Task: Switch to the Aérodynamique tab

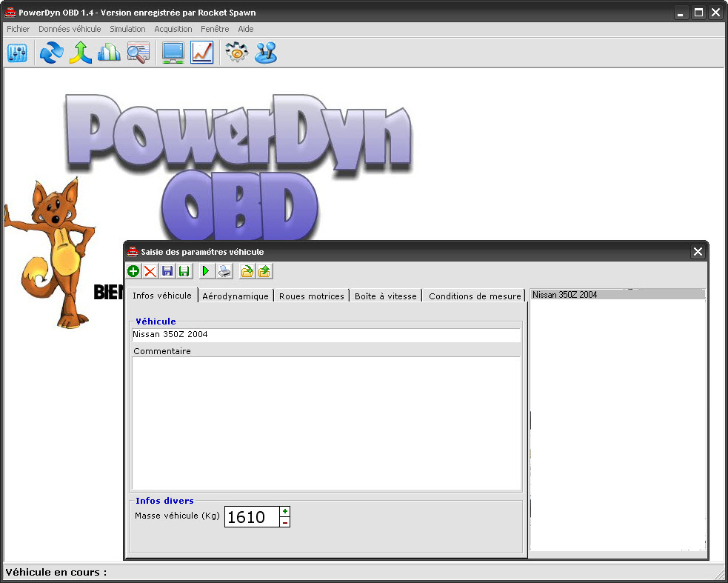Action: 236,296
